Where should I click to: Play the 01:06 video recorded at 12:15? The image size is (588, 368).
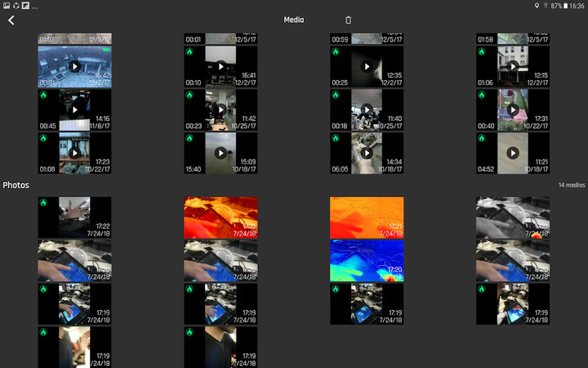pyautogui.click(x=513, y=67)
